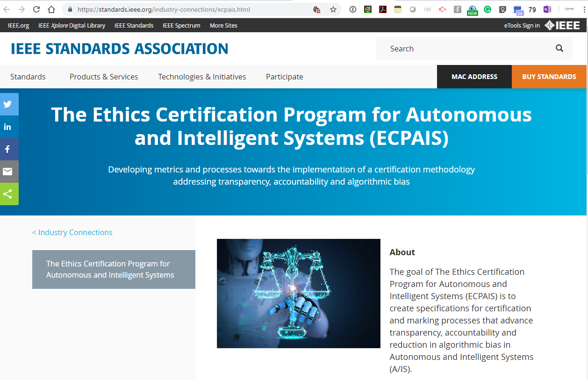The height and width of the screenshot is (380, 588).
Task: Click the MAC ADDRESS button
Action: (474, 77)
